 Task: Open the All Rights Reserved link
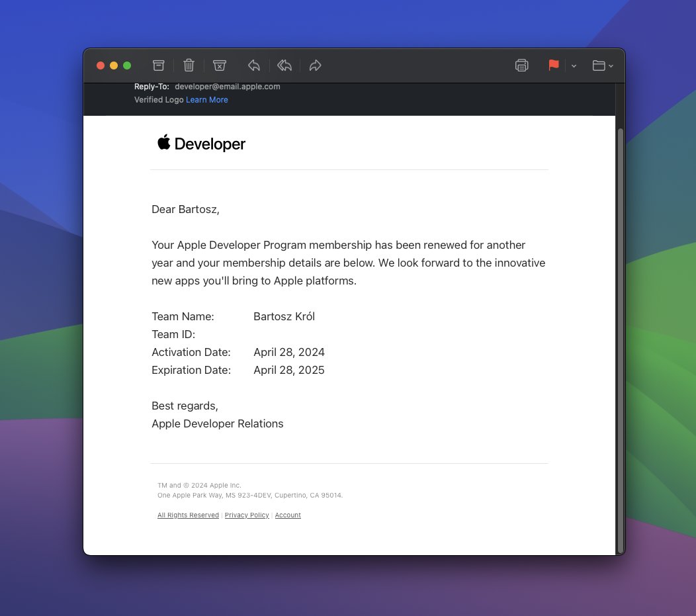(x=188, y=515)
